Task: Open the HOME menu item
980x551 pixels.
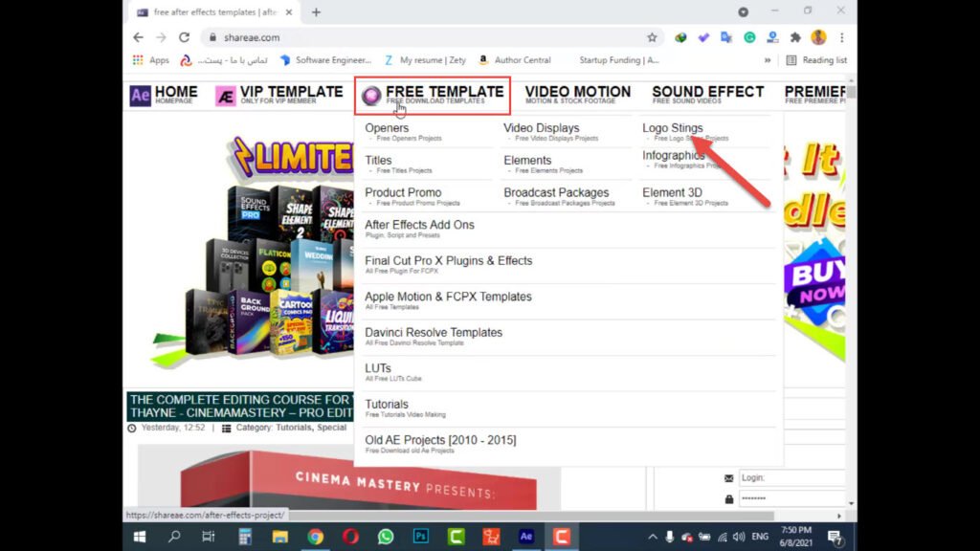Action: click(x=164, y=95)
